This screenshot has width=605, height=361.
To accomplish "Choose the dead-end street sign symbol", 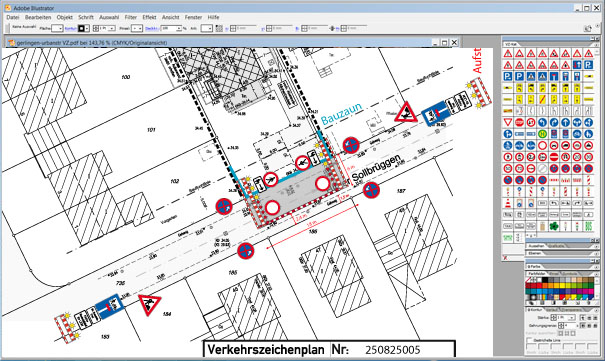I will click(554, 76).
